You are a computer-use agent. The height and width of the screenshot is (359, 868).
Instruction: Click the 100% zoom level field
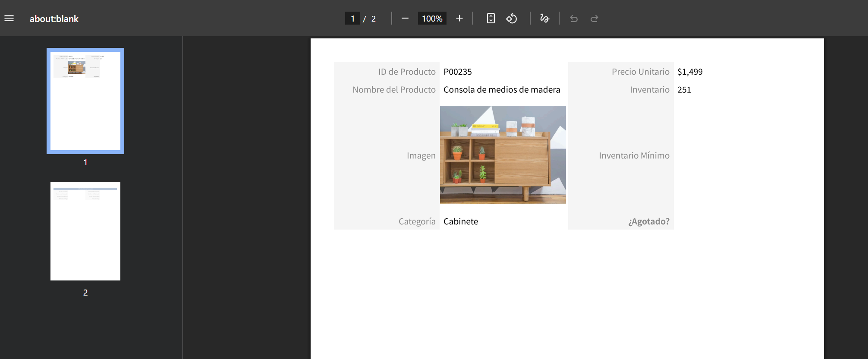(x=432, y=19)
